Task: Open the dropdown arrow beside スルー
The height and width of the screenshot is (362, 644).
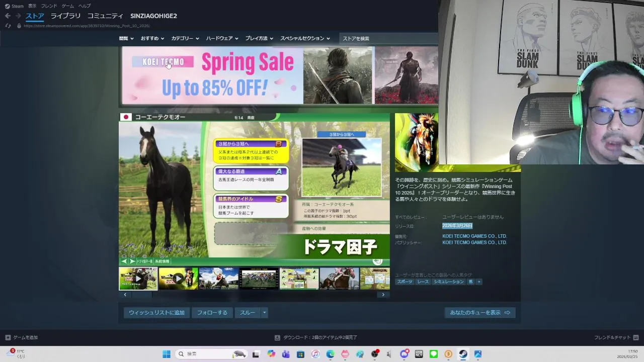Action: click(264, 313)
